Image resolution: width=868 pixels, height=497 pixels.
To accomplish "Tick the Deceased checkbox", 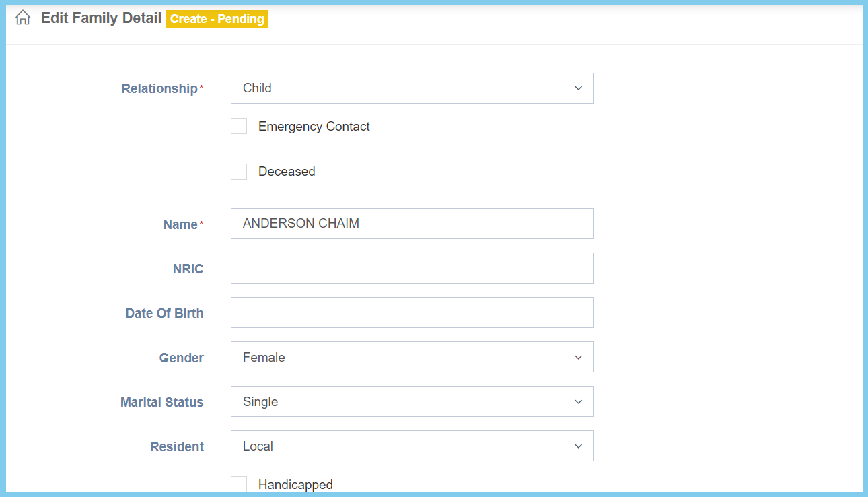I will (239, 172).
